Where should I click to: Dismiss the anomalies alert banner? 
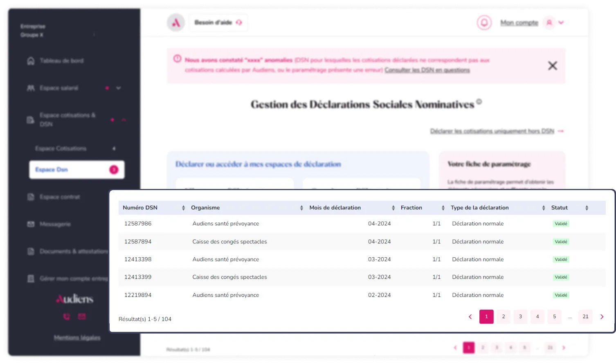coord(552,66)
